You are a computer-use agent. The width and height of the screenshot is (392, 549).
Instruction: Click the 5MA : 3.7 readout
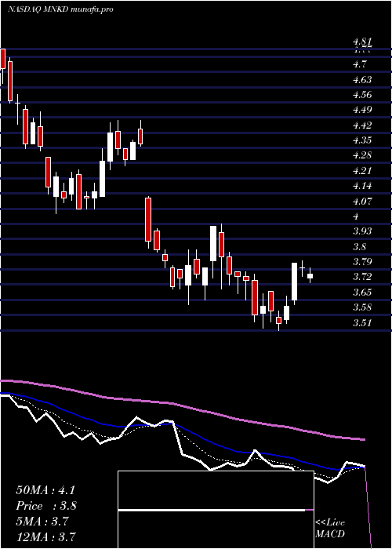[43, 522]
